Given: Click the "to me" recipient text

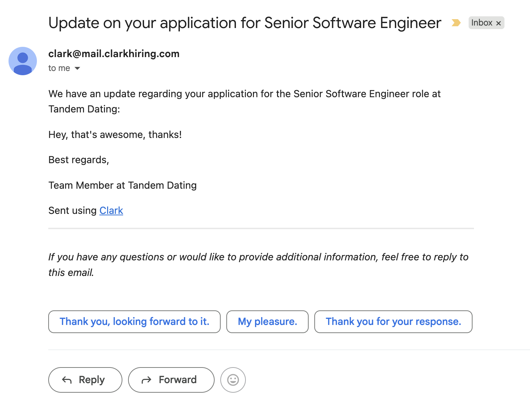Looking at the screenshot, I should 59,68.
